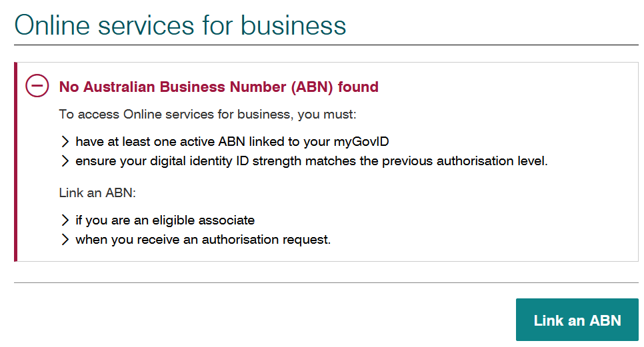Click chevron beside 'when you receive an authorisation request'

point(65,240)
